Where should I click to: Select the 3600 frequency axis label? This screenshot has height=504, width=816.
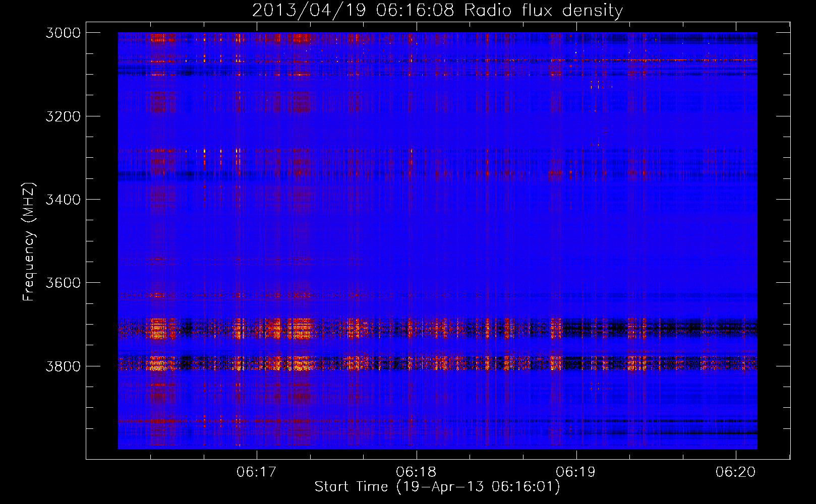pyautogui.click(x=63, y=283)
